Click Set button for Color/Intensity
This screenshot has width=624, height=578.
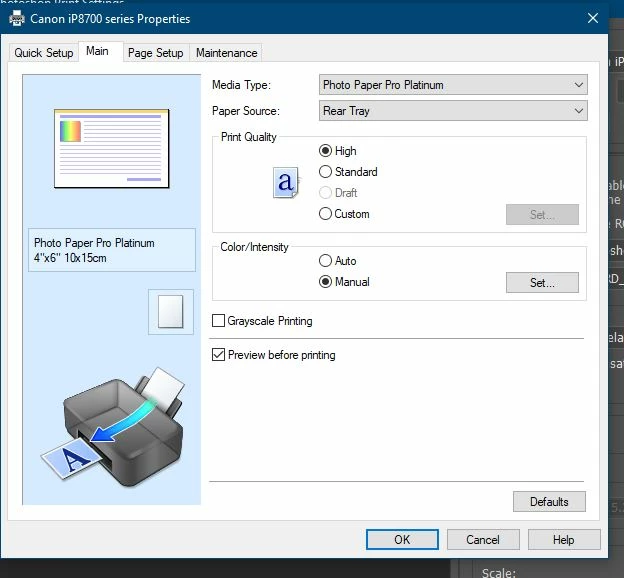pos(542,283)
